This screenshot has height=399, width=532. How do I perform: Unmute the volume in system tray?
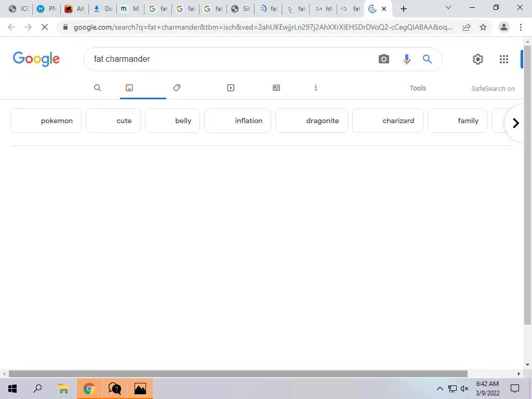pos(464,389)
